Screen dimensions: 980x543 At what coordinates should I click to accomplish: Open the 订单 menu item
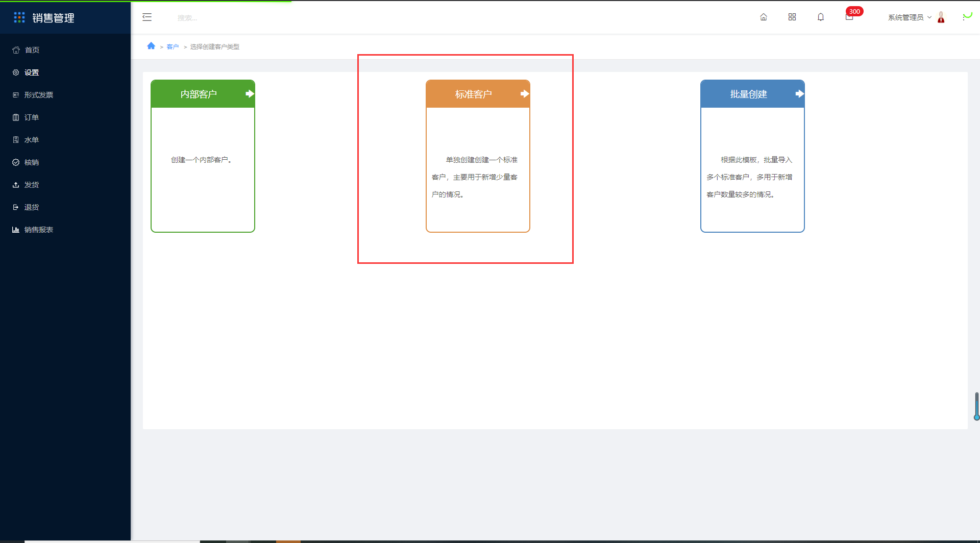point(65,117)
